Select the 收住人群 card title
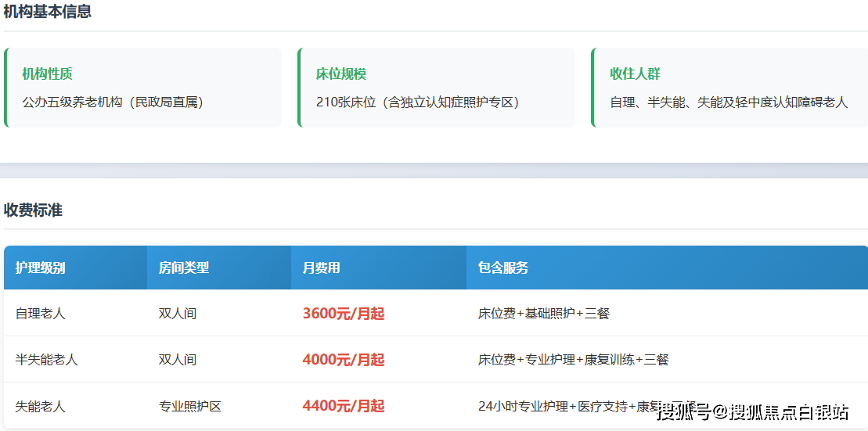This screenshot has width=868, height=431. [x=635, y=74]
